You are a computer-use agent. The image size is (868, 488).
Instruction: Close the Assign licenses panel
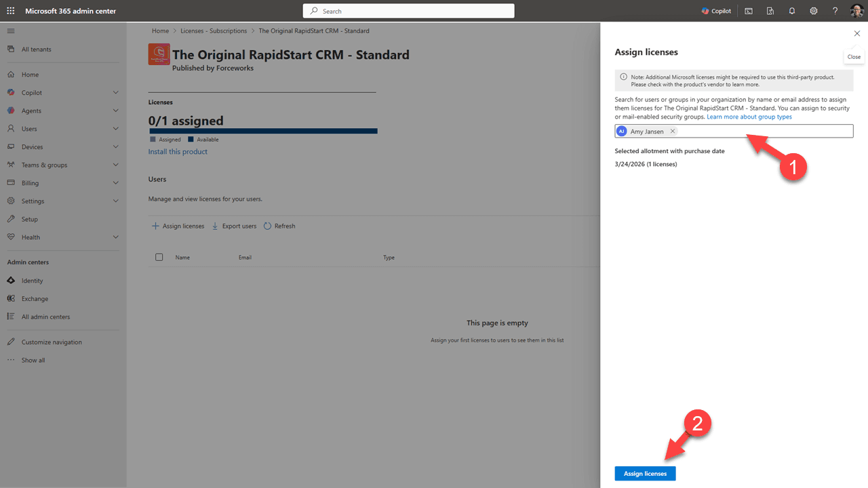tap(856, 33)
